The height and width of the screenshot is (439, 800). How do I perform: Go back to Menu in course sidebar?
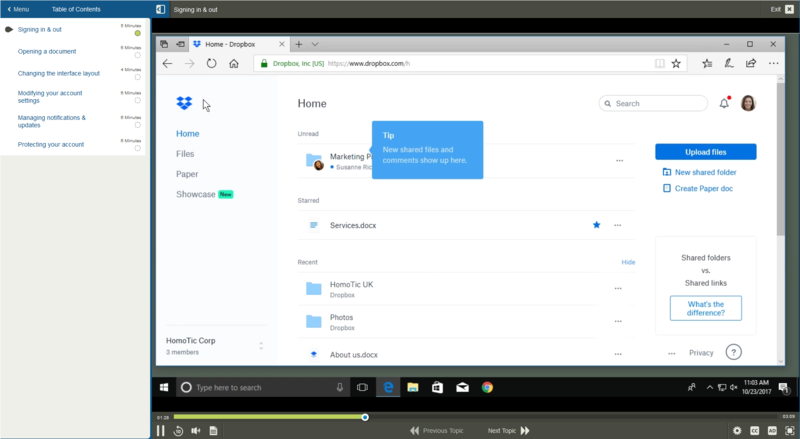[x=18, y=9]
